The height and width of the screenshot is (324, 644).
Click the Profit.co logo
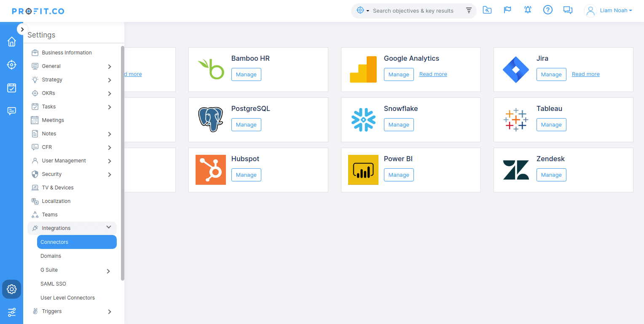38,11
